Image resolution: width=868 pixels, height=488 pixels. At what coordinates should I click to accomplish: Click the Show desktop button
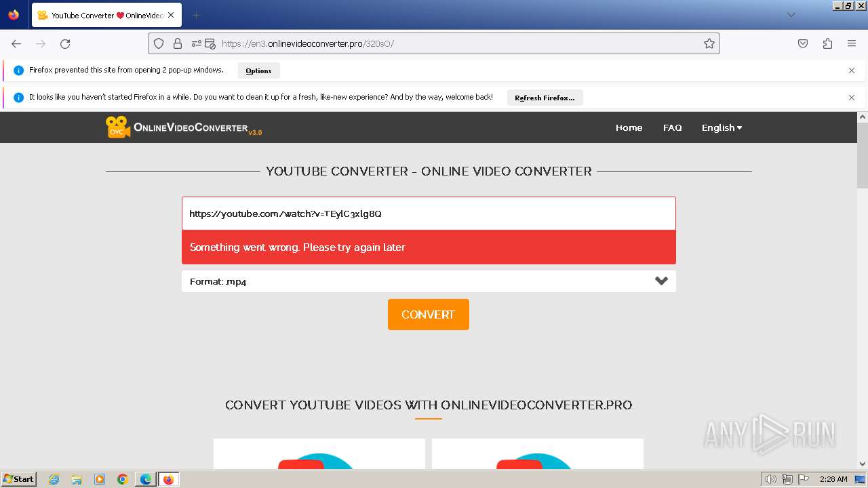click(x=861, y=479)
